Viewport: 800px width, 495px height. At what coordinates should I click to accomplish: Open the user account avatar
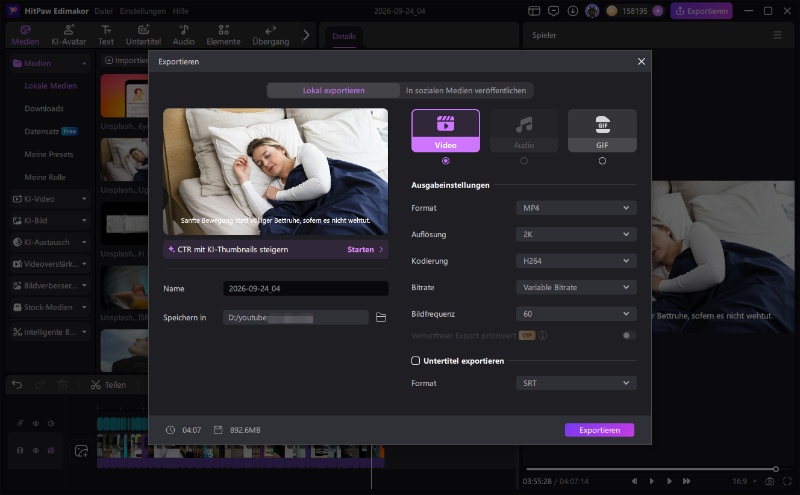point(592,11)
